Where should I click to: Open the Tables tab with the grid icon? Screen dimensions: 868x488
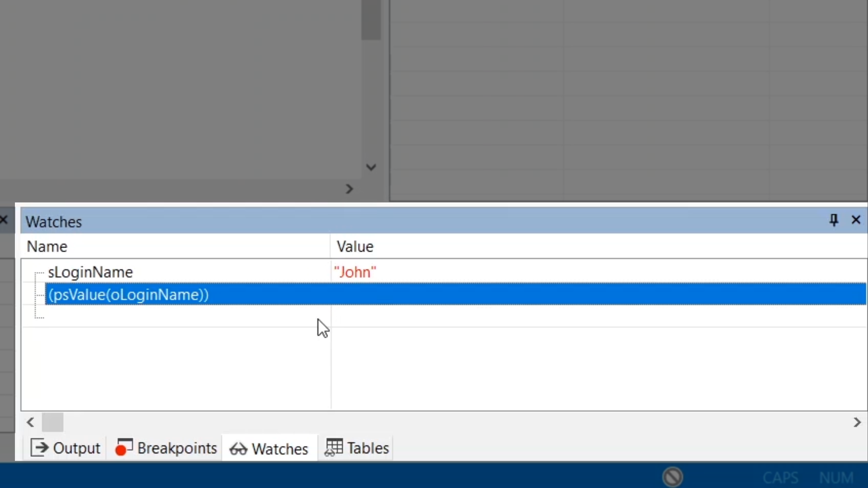click(x=357, y=448)
